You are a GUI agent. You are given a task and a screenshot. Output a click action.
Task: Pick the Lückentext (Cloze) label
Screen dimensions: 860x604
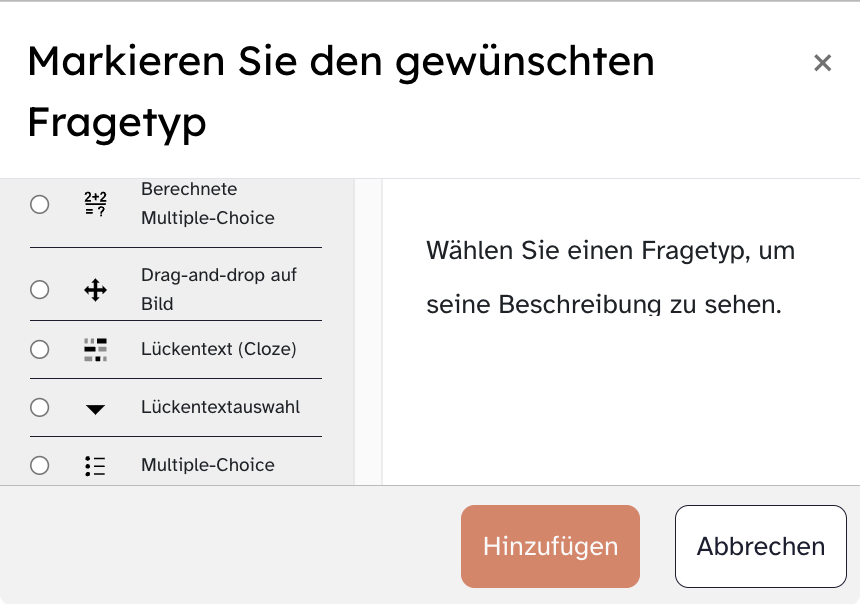[218, 350]
